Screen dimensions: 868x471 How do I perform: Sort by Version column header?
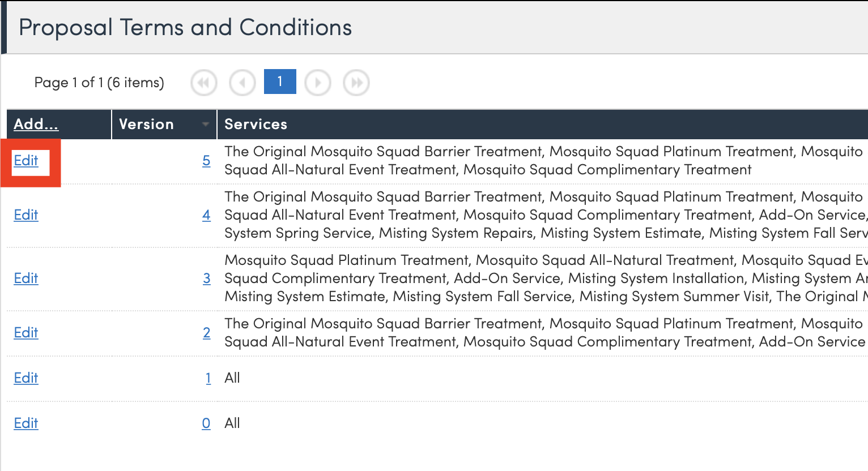coord(146,125)
